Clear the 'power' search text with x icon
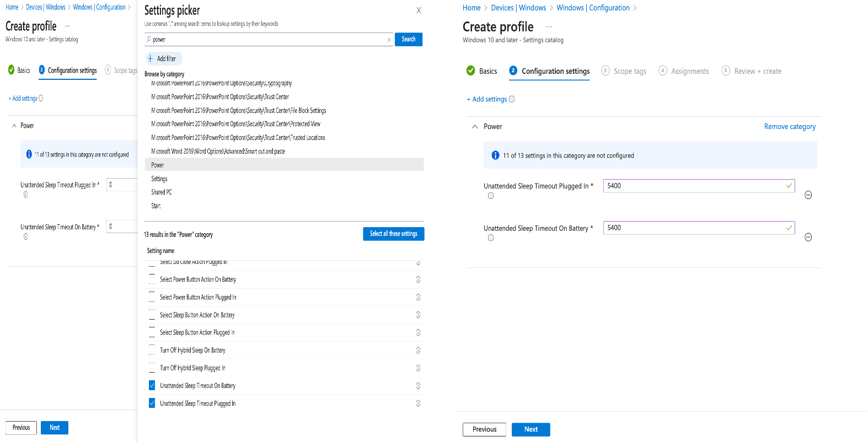This screenshot has width=868, height=442. pyautogui.click(x=389, y=40)
